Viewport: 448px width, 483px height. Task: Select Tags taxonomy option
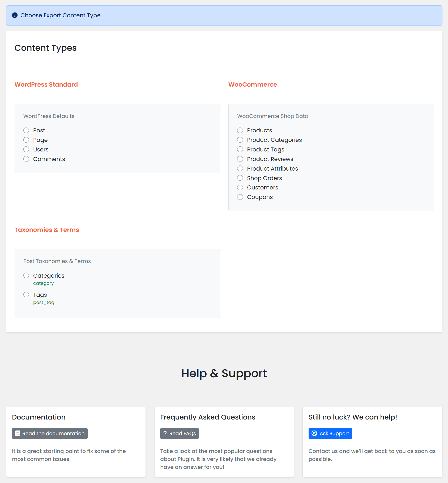26,295
